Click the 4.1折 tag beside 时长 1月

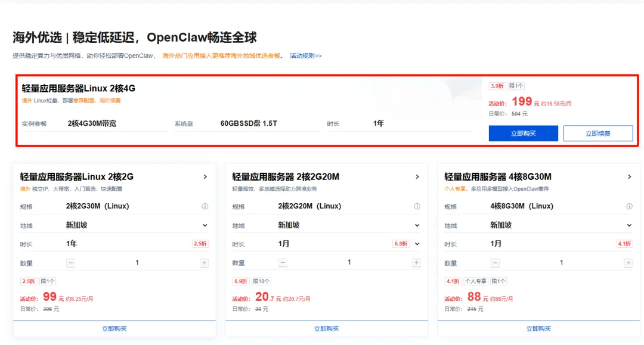tap(624, 244)
